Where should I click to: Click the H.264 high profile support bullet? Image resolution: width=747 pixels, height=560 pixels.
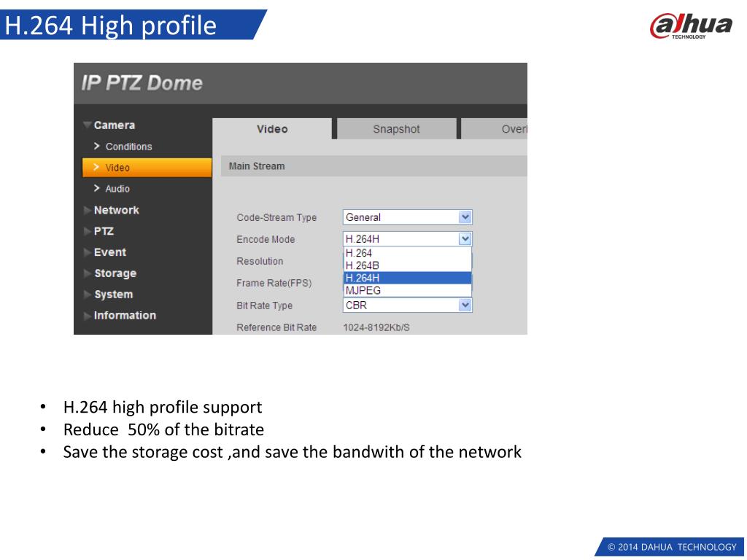[x=163, y=407]
